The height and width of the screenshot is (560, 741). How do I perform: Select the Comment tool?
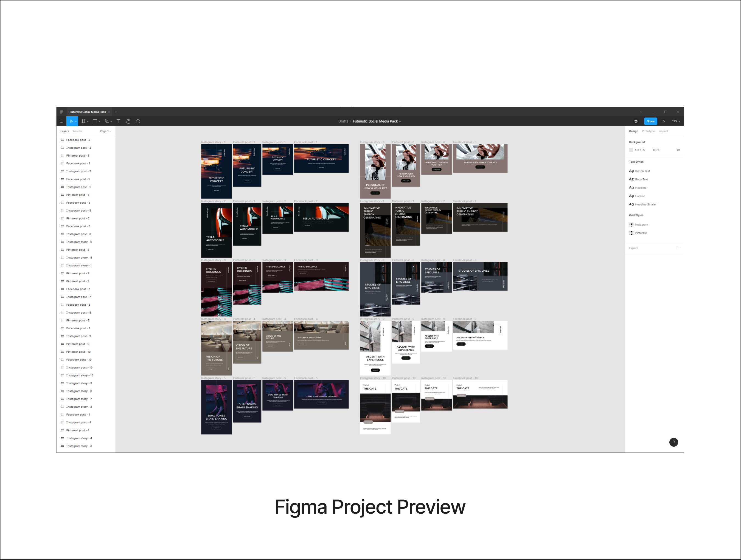(x=138, y=121)
